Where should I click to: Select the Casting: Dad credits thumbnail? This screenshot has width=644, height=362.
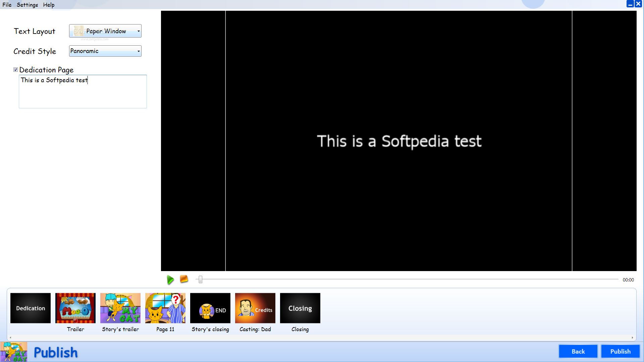point(255,308)
